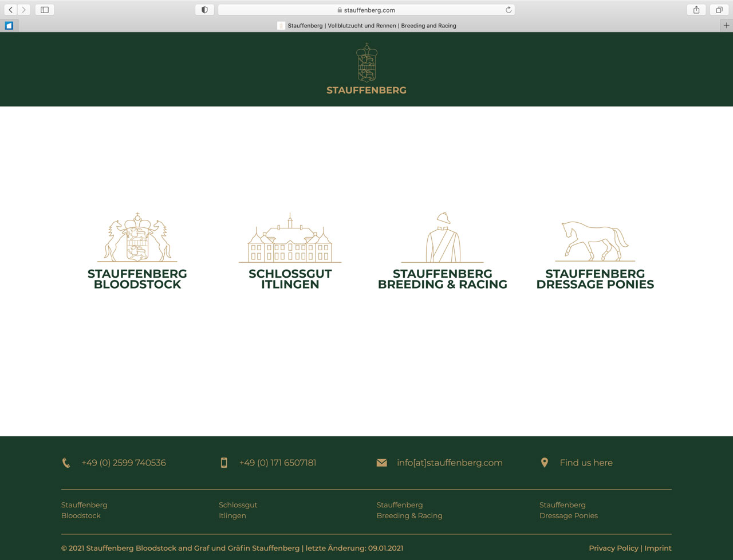
Task: Click the mobile phone icon in footer
Action: pyautogui.click(x=224, y=463)
